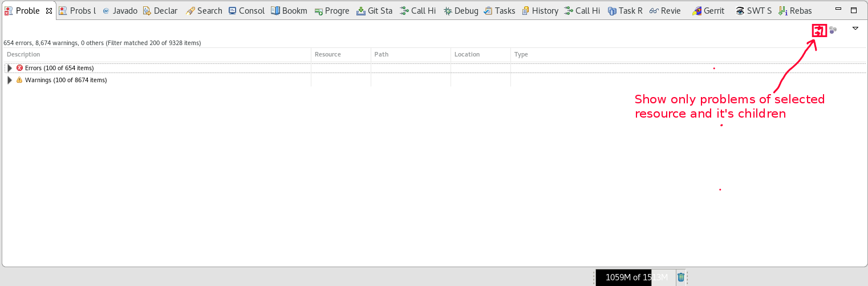Click the 654 errors, 8,674 warnings summary text
Image resolution: width=868 pixels, height=286 pixels.
(x=102, y=43)
